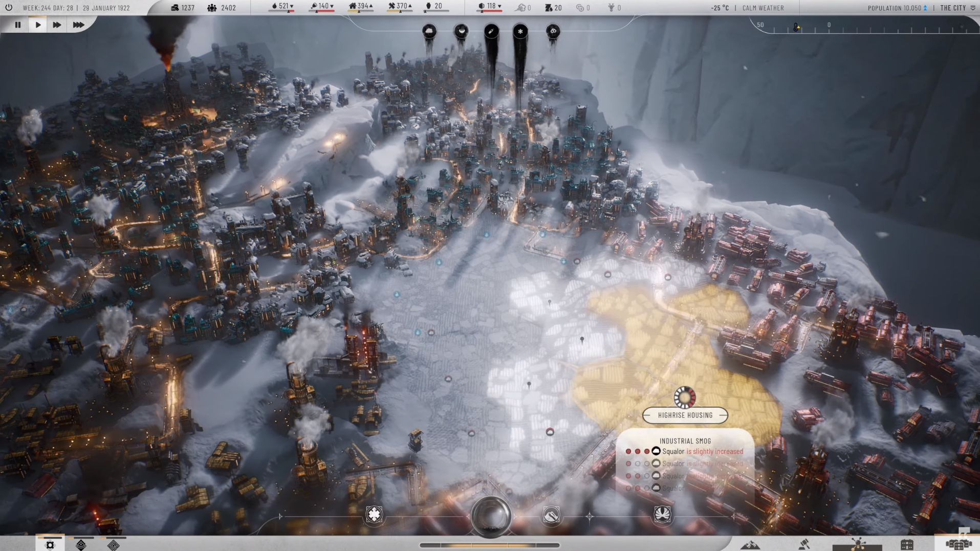Open the shelter resource showing 394

click(360, 7)
